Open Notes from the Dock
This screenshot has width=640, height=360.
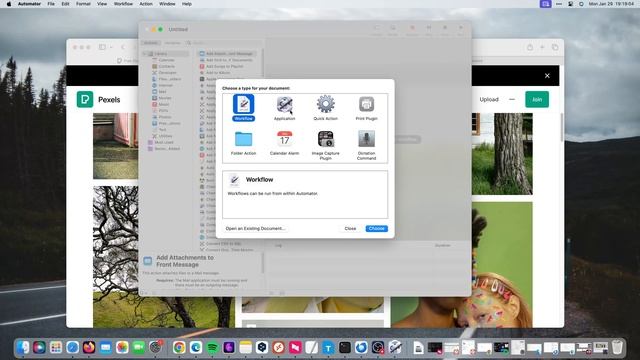[245, 347]
